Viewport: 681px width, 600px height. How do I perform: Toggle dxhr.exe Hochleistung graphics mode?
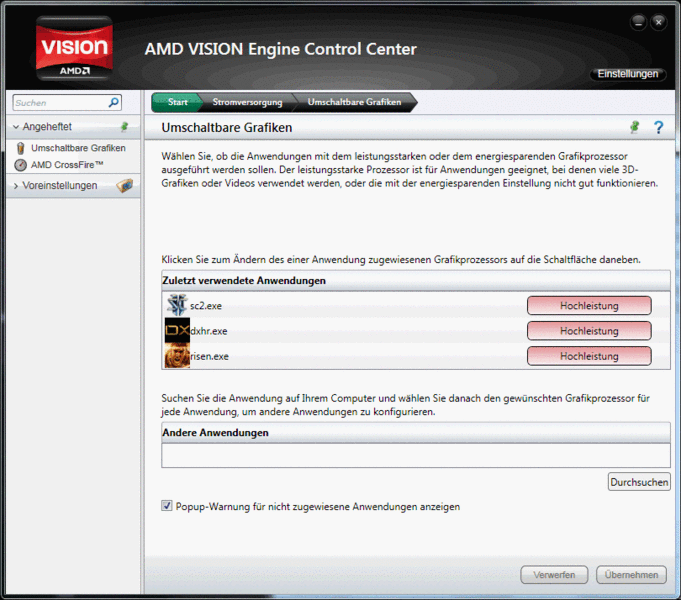[589, 331]
